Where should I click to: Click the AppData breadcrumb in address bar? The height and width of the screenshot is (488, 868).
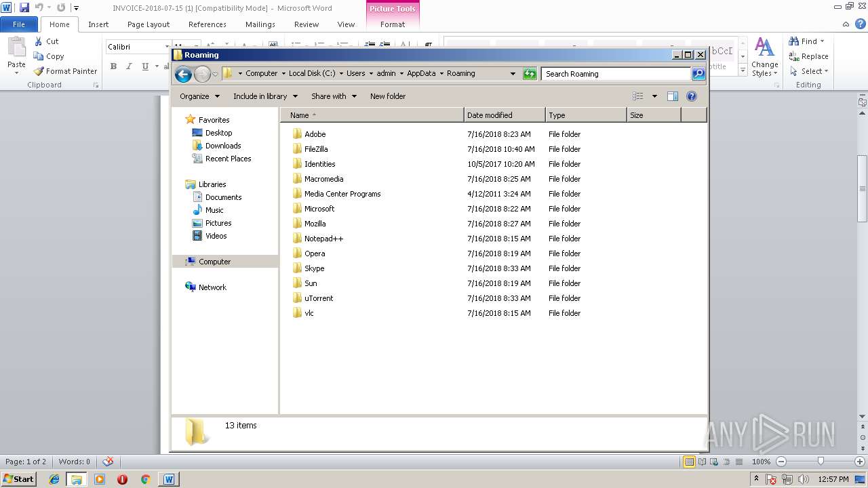coord(421,73)
